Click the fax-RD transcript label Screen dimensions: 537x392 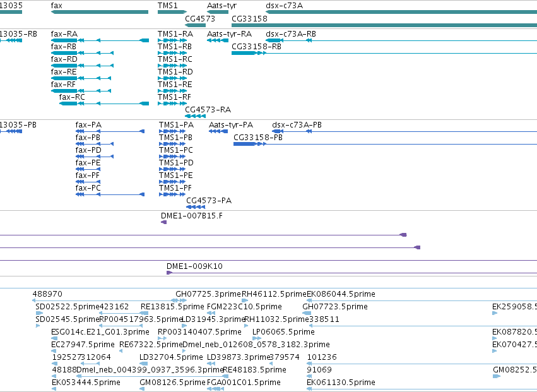click(64, 59)
